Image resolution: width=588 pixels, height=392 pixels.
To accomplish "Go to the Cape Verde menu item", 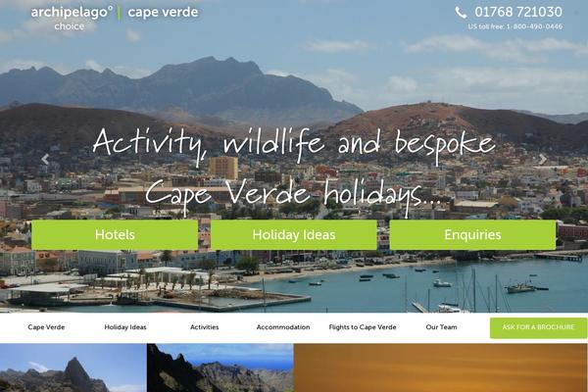I will click(46, 327).
